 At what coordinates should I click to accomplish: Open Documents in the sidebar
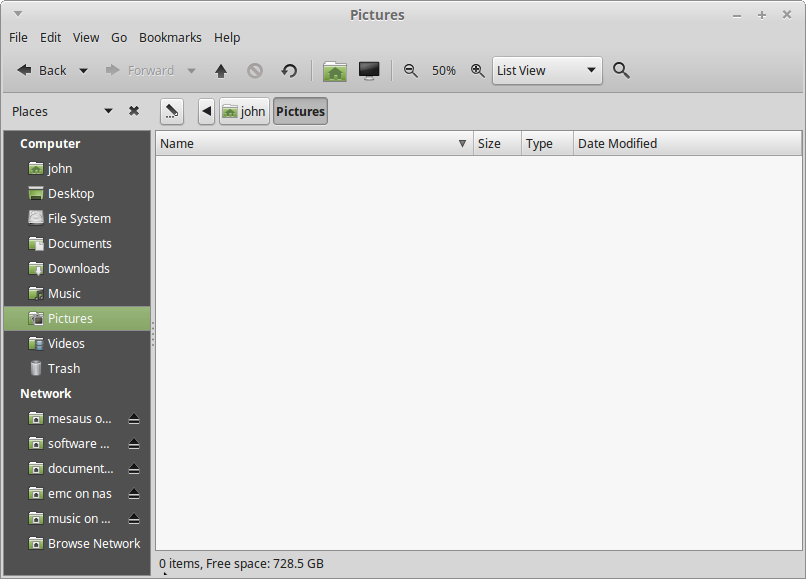tap(77, 244)
